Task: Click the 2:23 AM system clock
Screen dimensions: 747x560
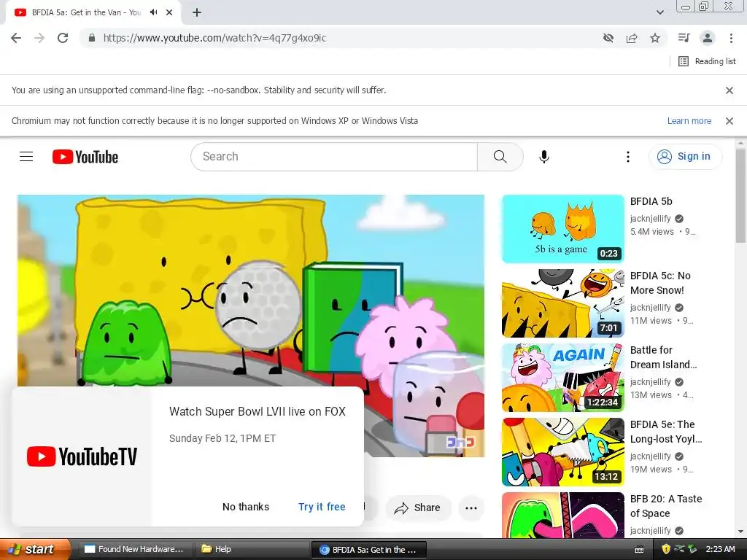Action: pos(720,549)
